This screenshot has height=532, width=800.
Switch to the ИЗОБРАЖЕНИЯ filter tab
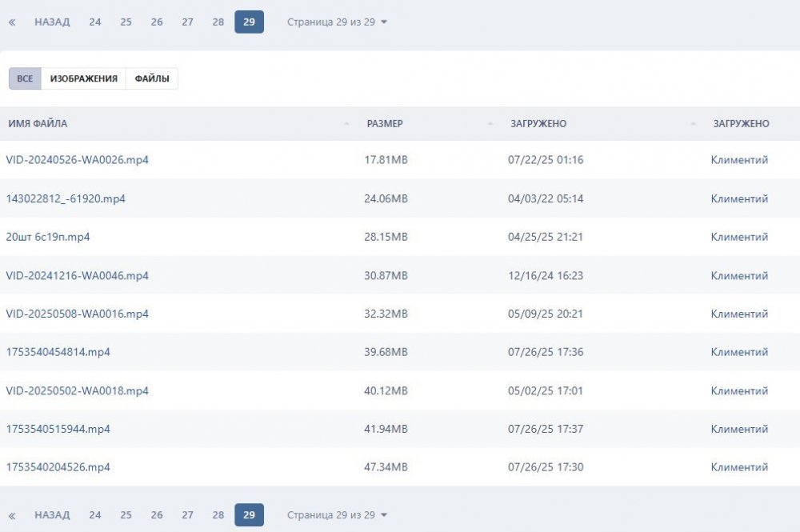83,78
